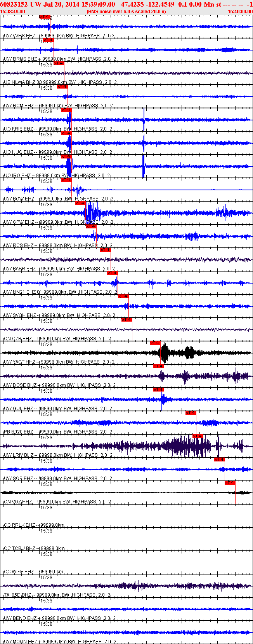Select the UW.RCS.EHZ station label
Viewport: 253px width, 644px height.
pyautogui.click(x=58, y=245)
